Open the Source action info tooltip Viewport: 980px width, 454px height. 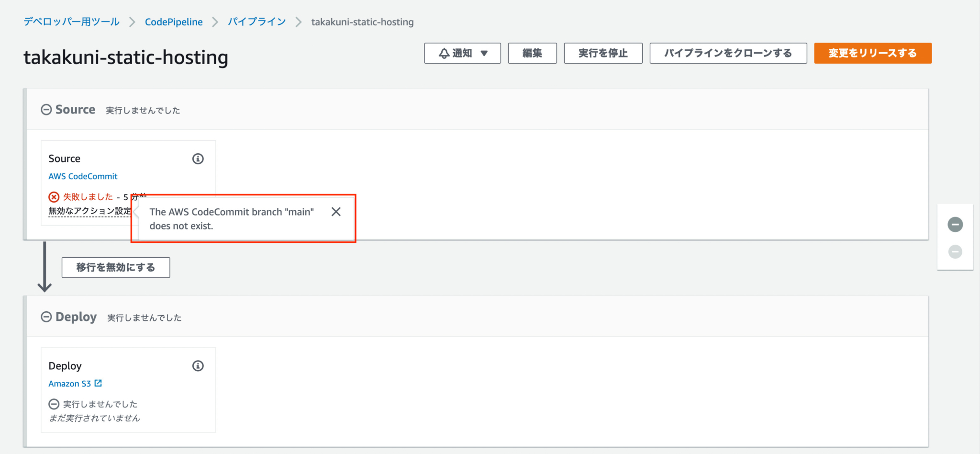pos(198,159)
